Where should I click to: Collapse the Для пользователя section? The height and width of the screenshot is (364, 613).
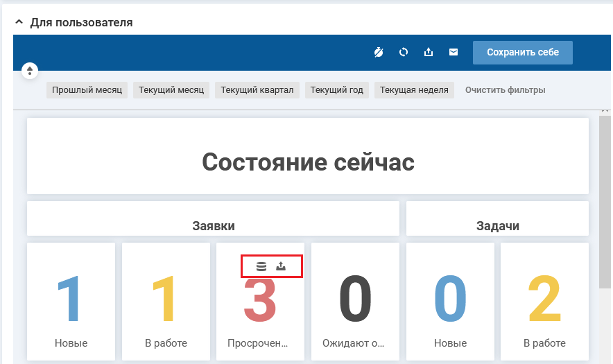tap(19, 22)
